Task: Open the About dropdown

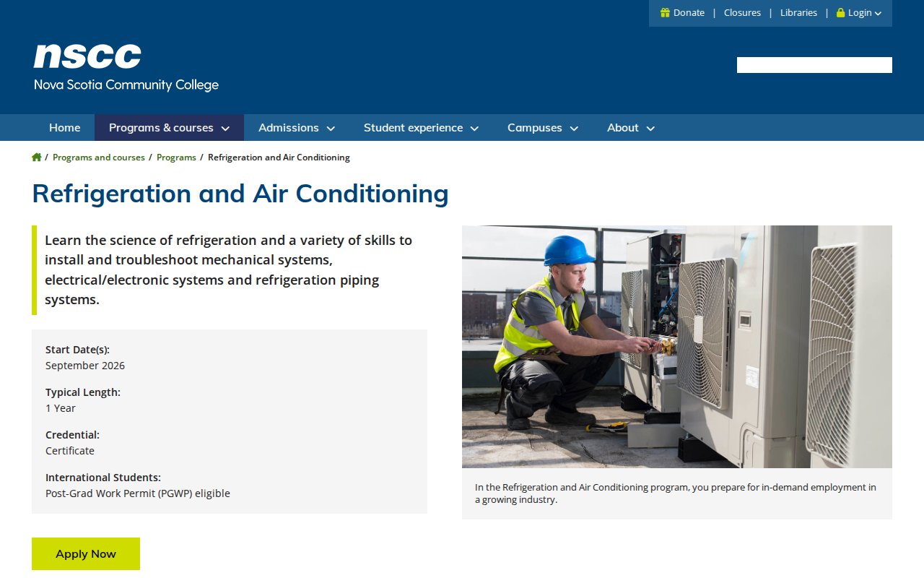Action: [x=629, y=127]
